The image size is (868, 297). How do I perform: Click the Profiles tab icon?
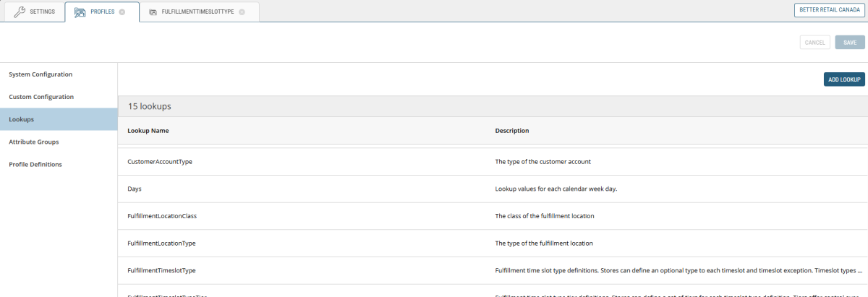pos(80,12)
